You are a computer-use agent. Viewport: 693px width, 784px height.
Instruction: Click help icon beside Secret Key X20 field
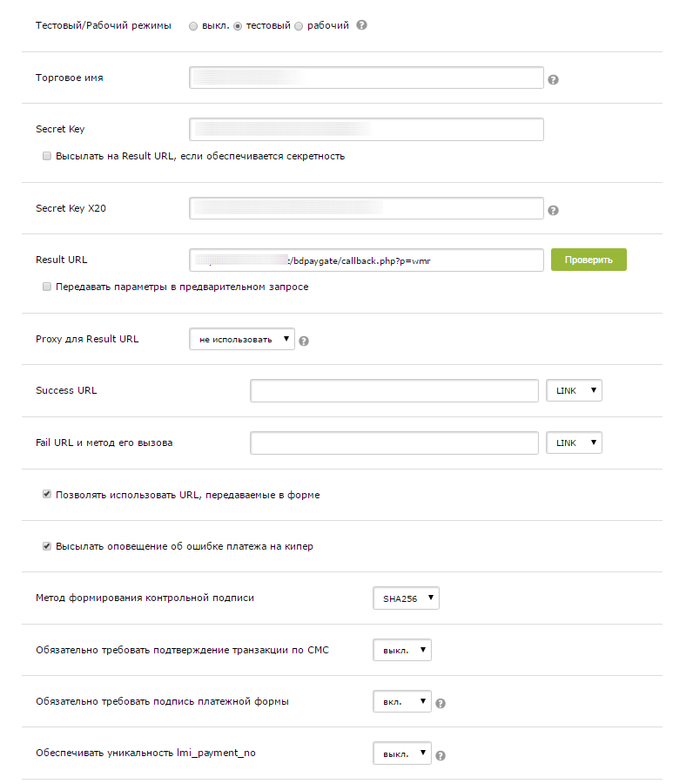(553, 211)
